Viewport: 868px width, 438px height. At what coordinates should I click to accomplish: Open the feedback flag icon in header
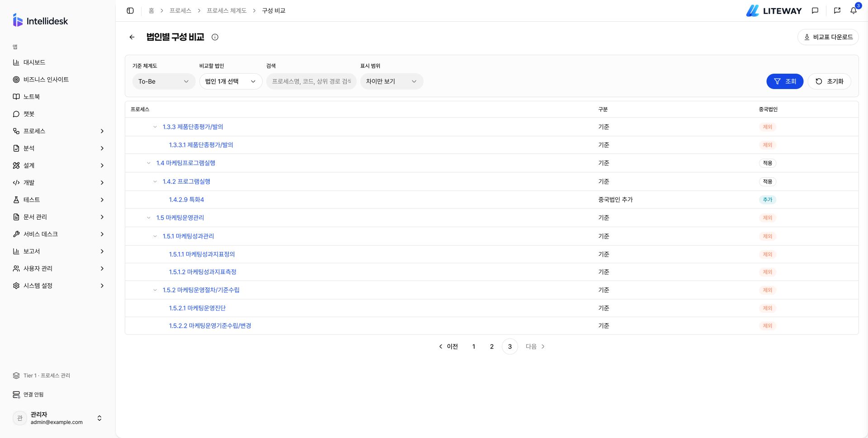coord(837,10)
